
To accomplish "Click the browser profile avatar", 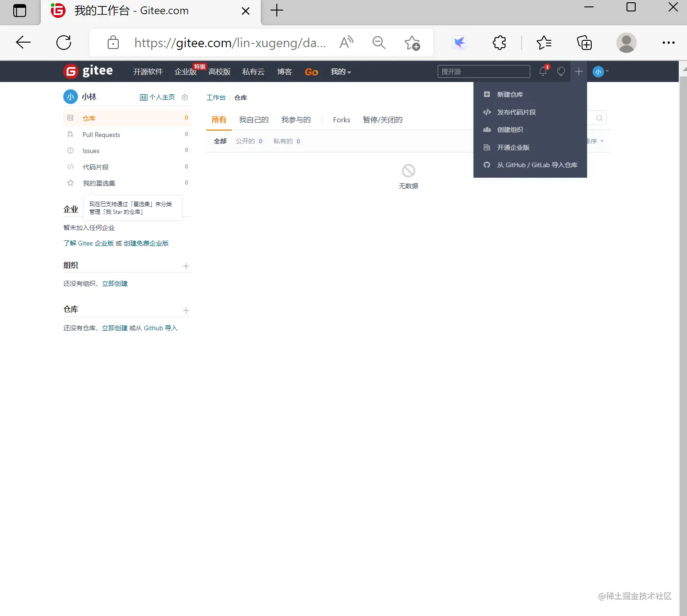I will point(626,43).
